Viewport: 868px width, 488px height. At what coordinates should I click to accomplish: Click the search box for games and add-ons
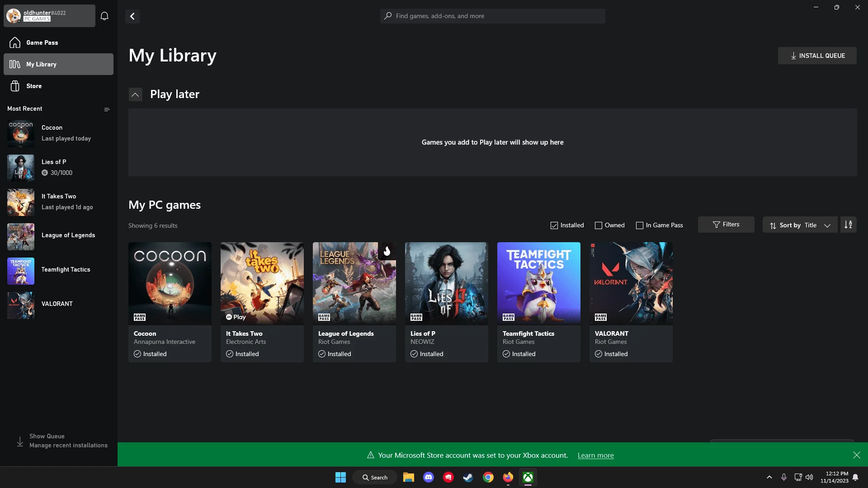(492, 16)
